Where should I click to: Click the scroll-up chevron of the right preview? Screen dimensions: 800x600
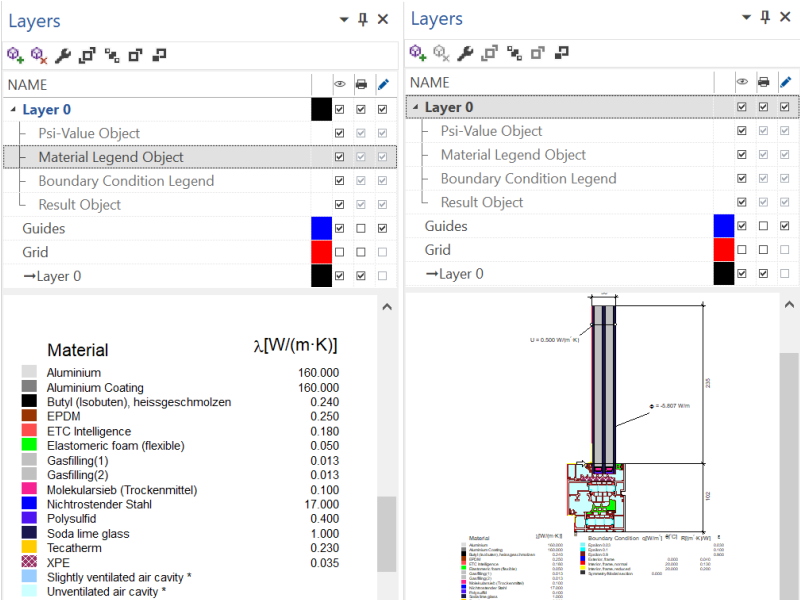789,305
